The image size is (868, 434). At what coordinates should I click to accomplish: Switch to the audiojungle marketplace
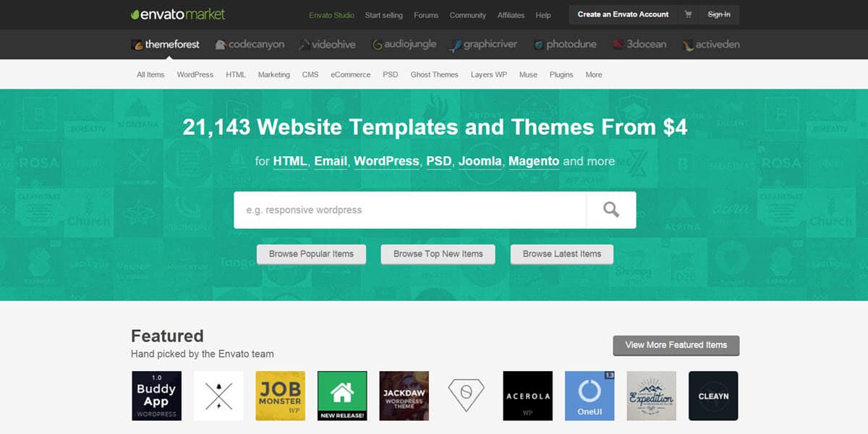[404, 44]
